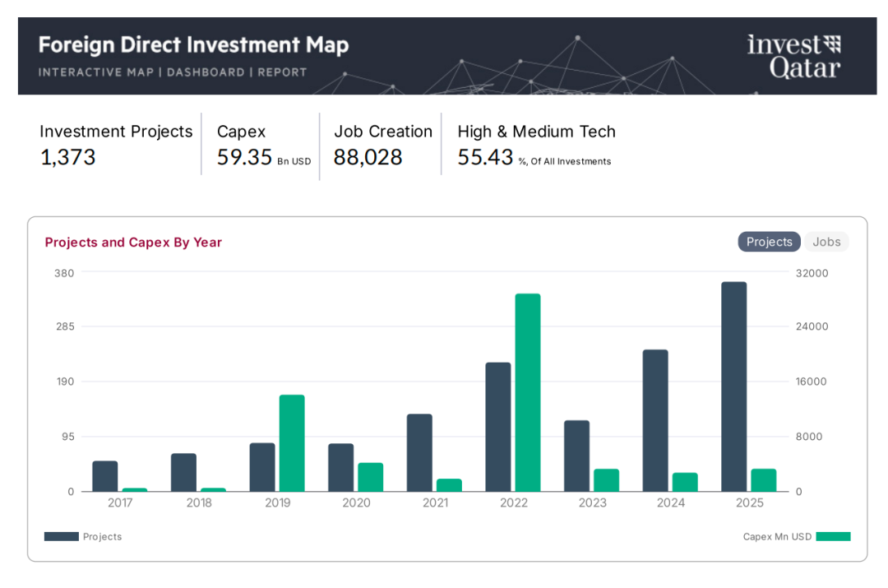
Task: Toggle the Projects legend swatch
Action: [62, 536]
